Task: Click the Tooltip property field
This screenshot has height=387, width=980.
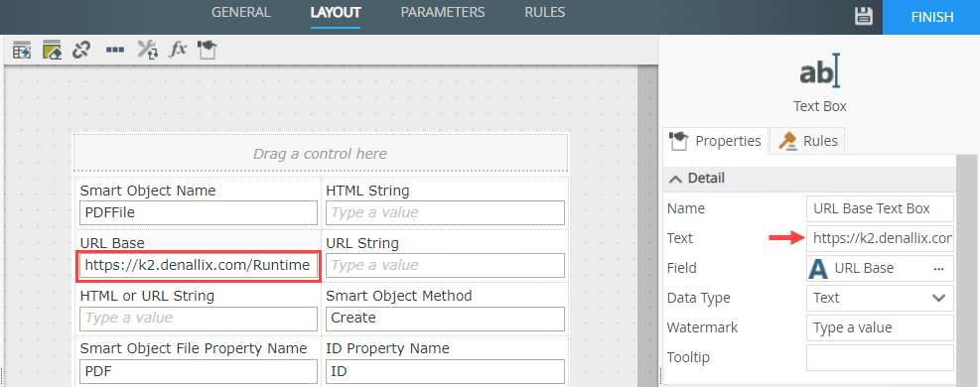Action: 880,357
